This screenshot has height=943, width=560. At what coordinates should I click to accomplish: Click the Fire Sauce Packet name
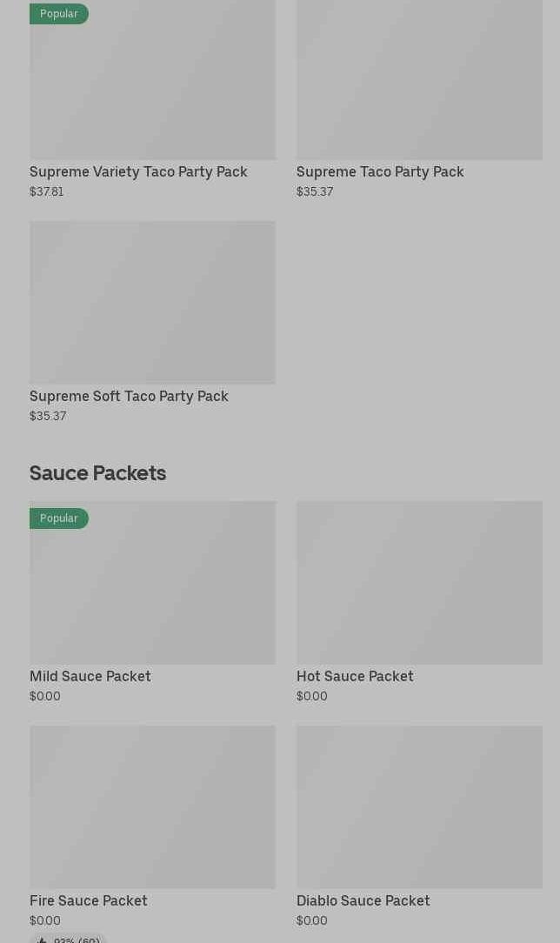89,900
